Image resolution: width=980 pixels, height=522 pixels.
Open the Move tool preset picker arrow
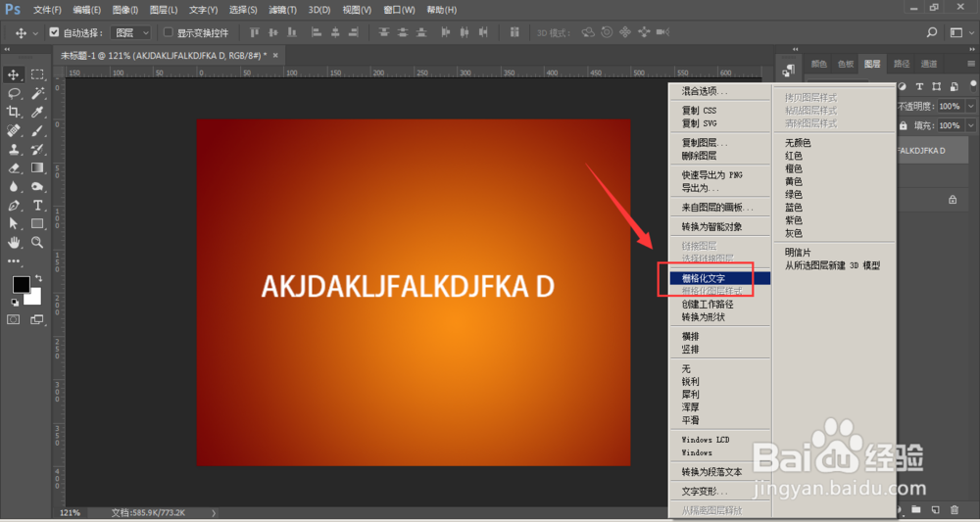[x=35, y=33]
